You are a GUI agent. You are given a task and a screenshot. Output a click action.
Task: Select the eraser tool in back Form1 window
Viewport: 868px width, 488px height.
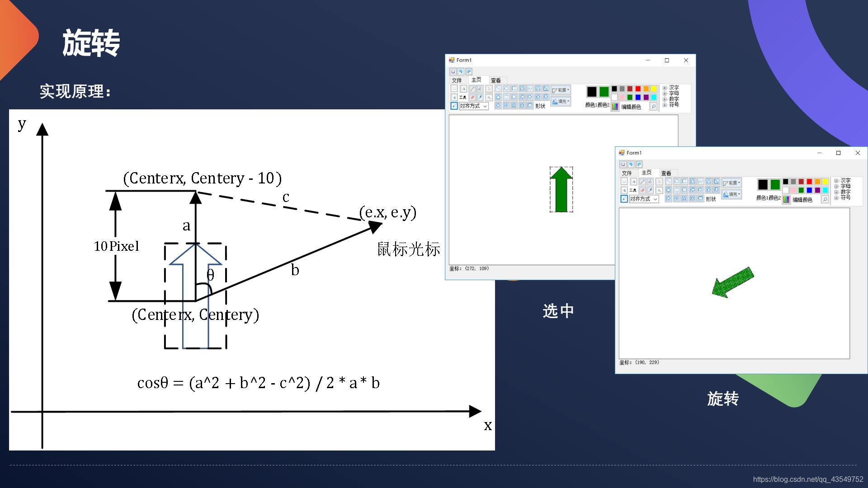point(472,97)
